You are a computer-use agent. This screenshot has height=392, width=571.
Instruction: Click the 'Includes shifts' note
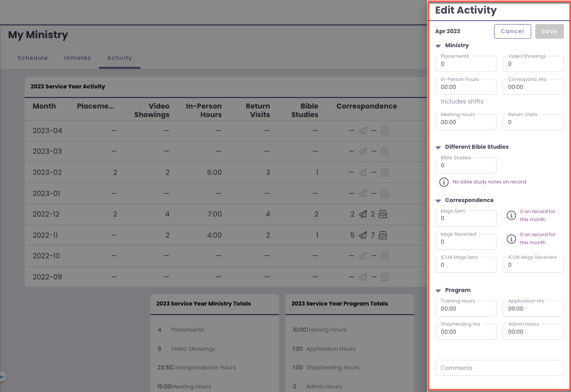[462, 102]
